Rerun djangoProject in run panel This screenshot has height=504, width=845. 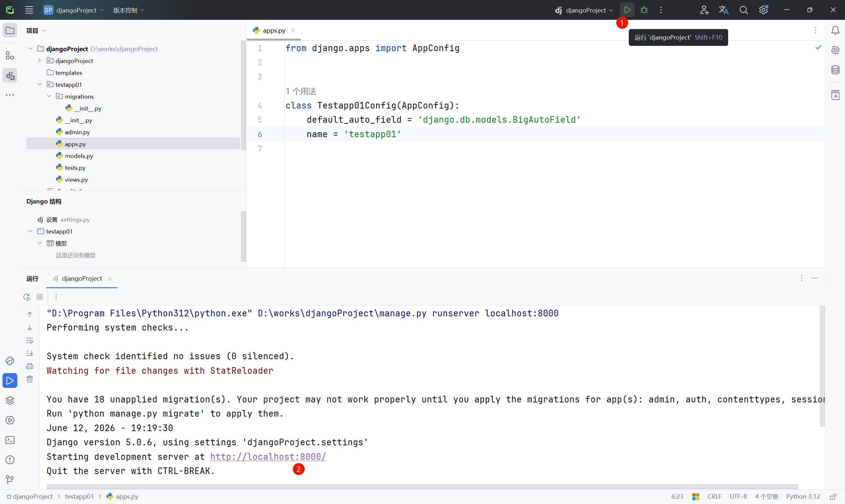click(27, 297)
